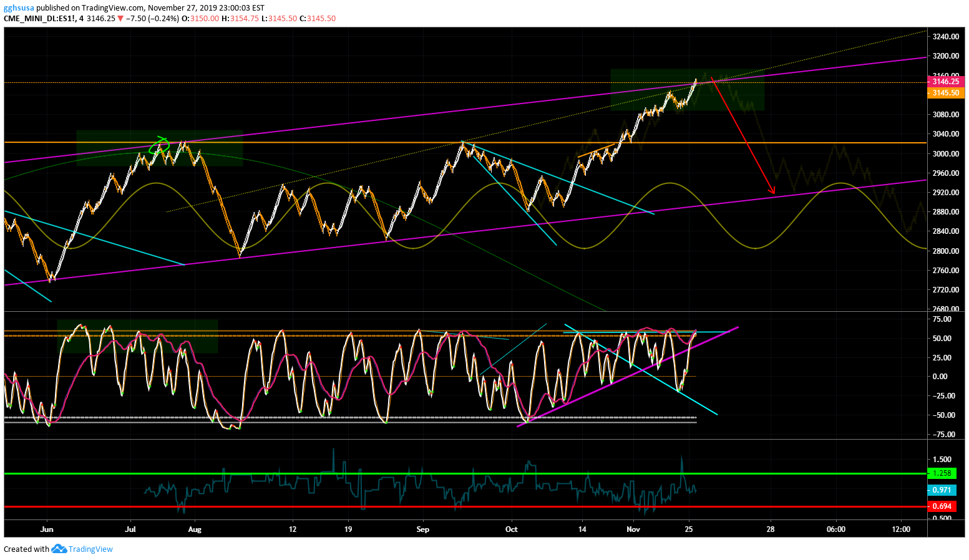Click the 2960.00 price axis tick

click(946, 173)
